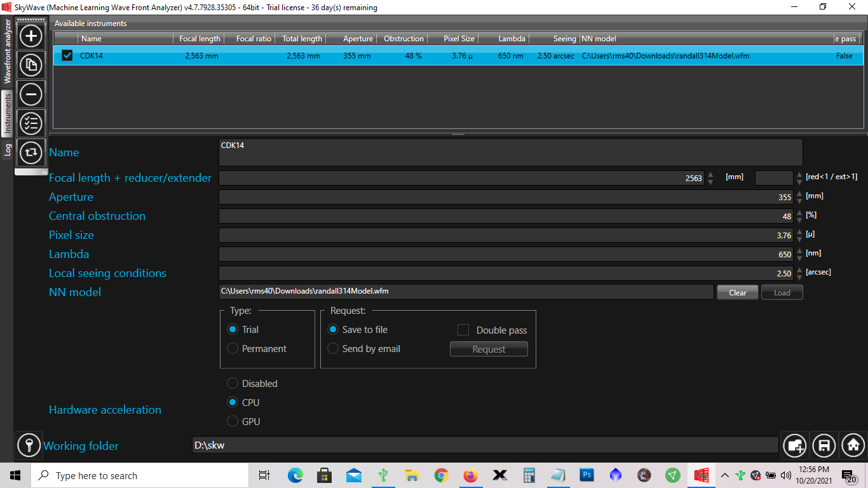Add a new instrument with the plus icon
Viewport: 868px width, 488px height.
click(31, 35)
